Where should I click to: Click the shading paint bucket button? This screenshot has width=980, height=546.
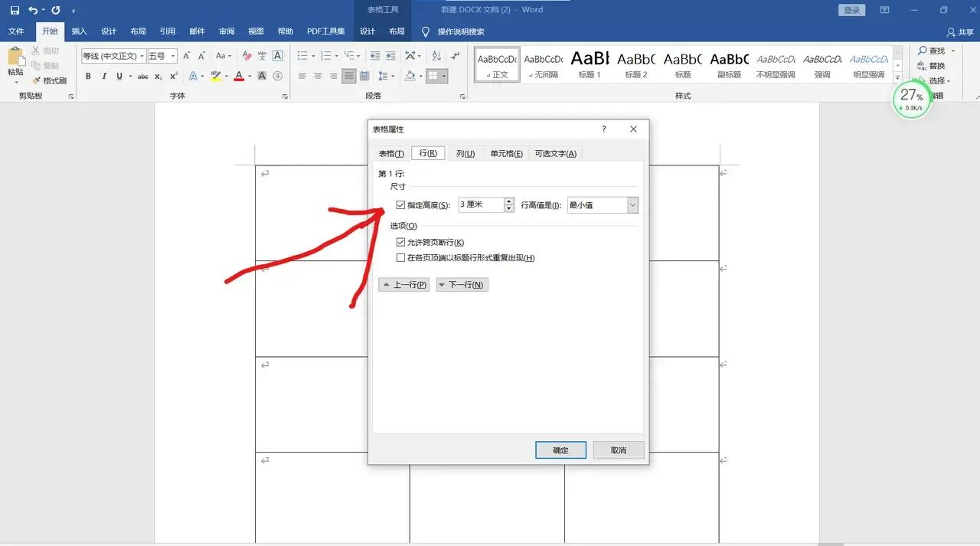click(410, 76)
